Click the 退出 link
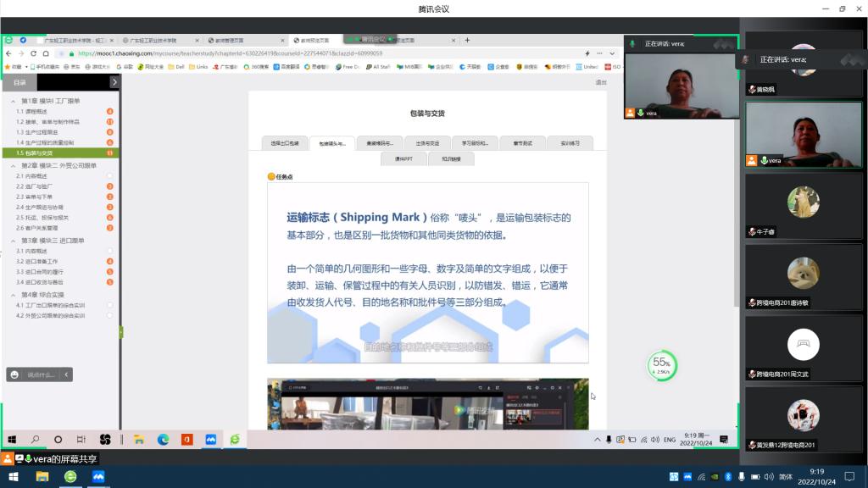868x488 pixels. pyautogui.click(x=600, y=82)
